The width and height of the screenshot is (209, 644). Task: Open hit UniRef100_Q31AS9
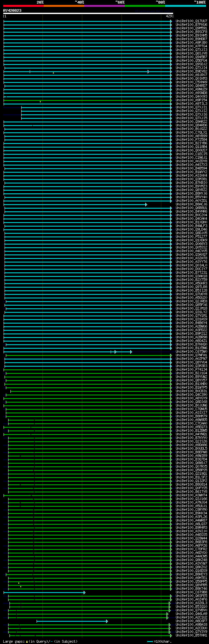(191, 319)
